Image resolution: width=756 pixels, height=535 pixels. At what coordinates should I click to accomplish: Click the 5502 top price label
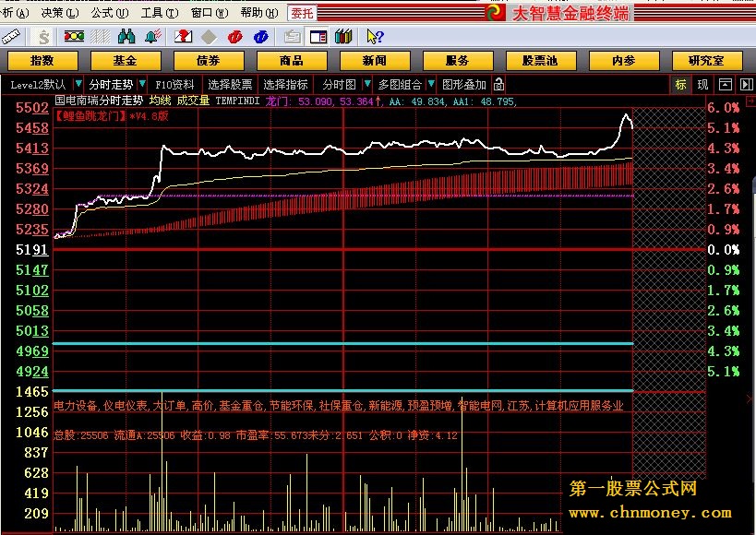point(31,108)
